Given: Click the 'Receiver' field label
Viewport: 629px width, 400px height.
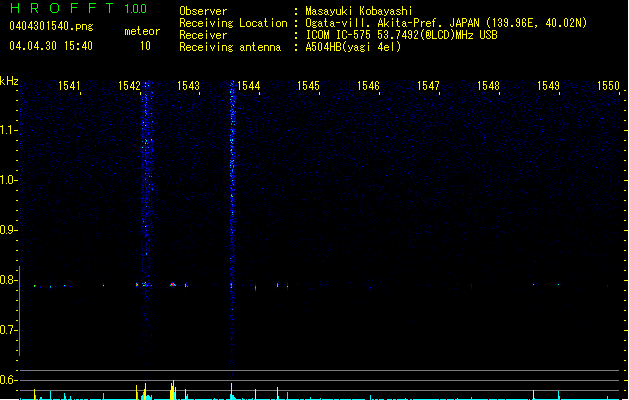Looking at the screenshot, I should click(203, 35).
